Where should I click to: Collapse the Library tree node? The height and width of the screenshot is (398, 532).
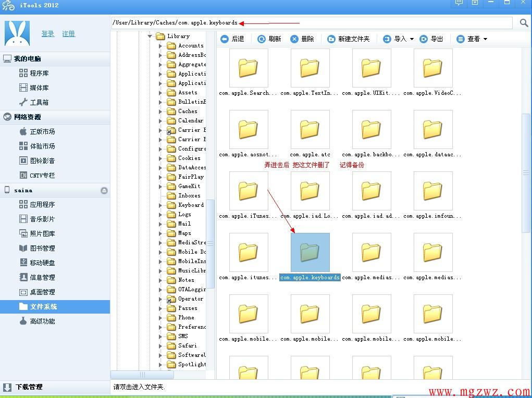tap(150, 36)
